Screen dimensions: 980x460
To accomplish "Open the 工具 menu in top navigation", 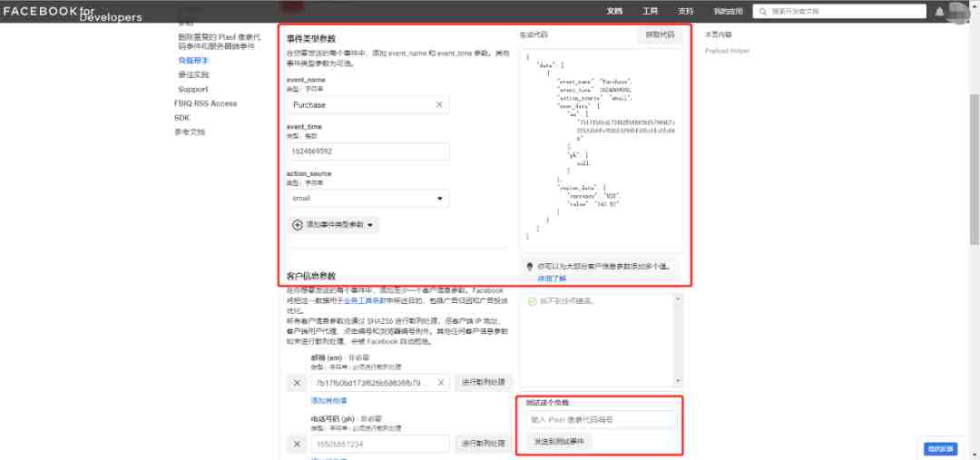I will (x=650, y=11).
